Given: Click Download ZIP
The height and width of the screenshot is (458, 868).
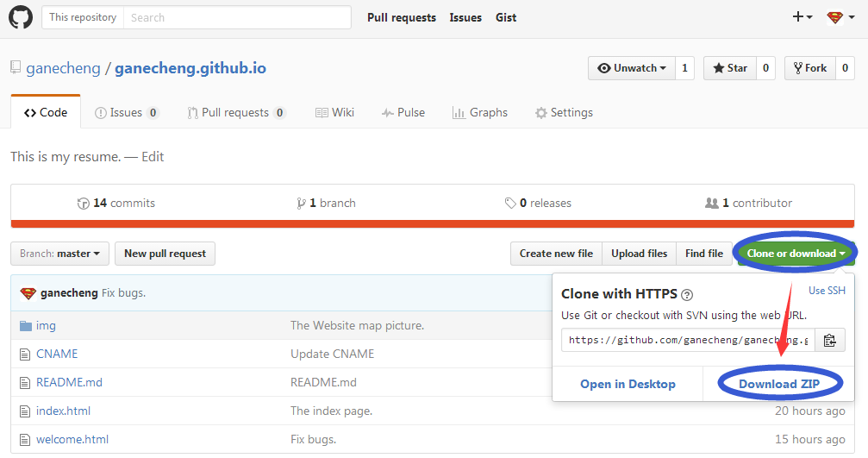Looking at the screenshot, I should [x=779, y=384].
